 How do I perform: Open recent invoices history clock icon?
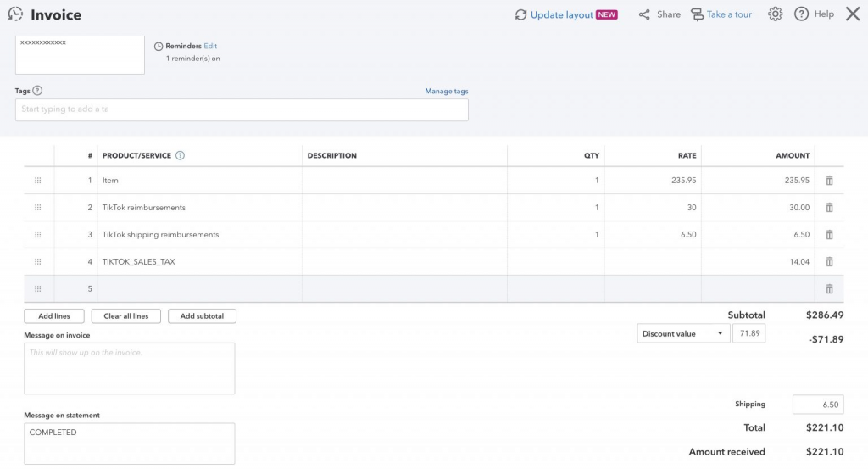[15, 14]
